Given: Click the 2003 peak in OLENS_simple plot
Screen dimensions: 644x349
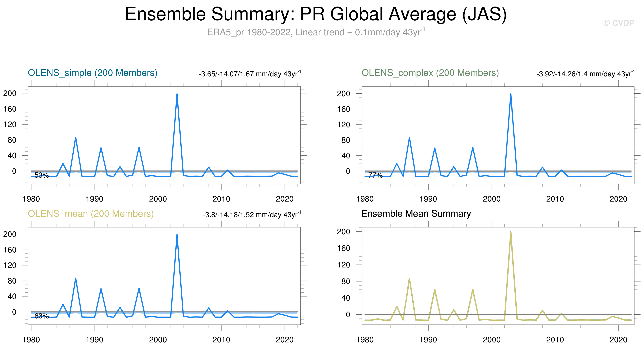Looking at the screenshot, I should click(x=177, y=95).
